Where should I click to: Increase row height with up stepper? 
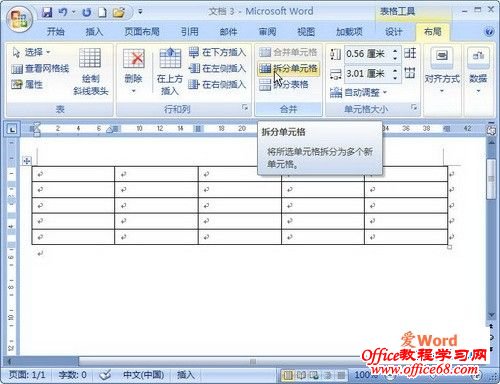coord(395,51)
